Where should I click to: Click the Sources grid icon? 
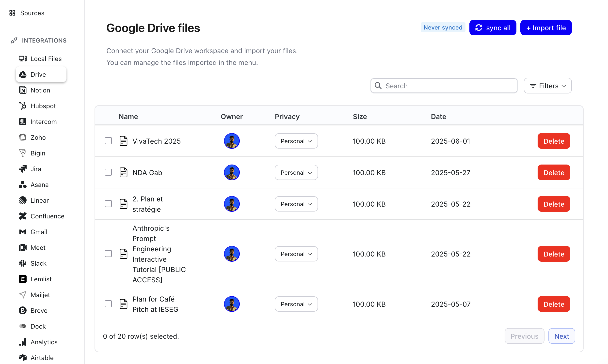12,13
